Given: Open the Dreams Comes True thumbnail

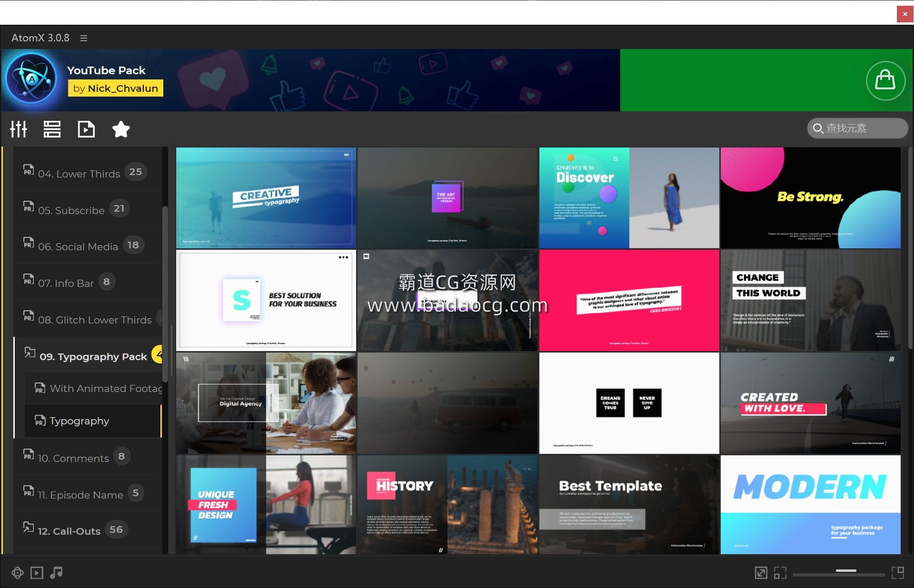Looking at the screenshot, I should pos(629,403).
